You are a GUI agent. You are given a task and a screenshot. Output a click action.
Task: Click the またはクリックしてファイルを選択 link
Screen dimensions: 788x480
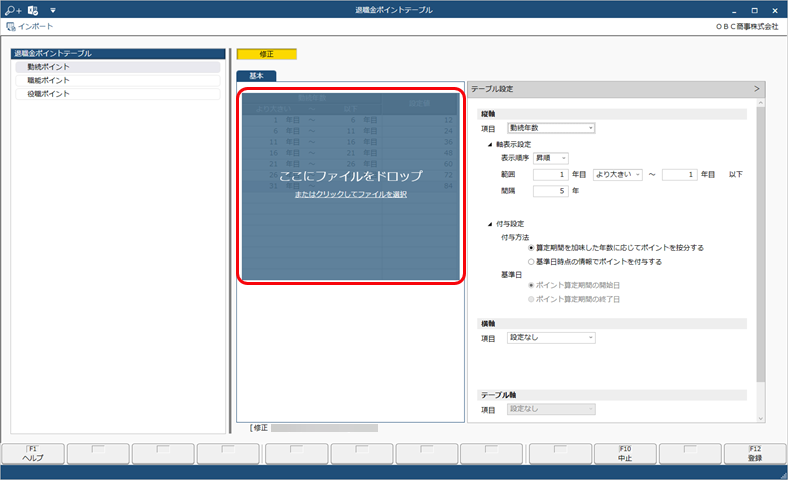[x=351, y=195]
